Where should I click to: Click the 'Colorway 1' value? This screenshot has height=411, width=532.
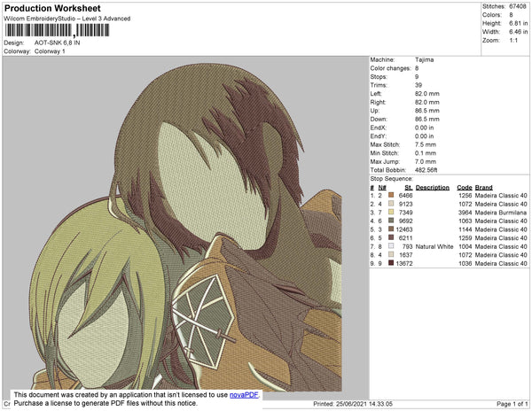50,51
